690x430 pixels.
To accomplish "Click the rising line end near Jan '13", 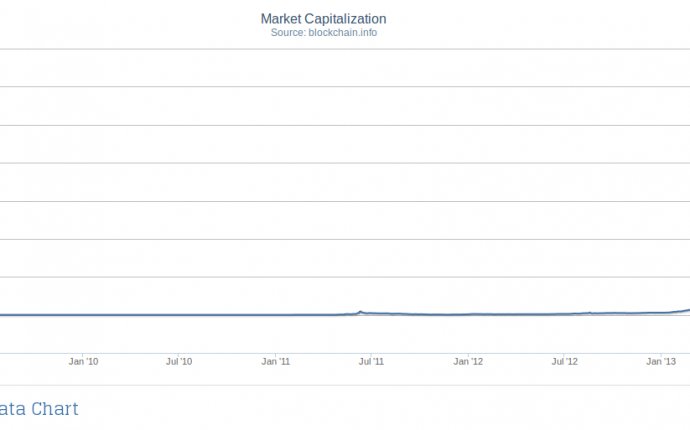I will coord(683,311).
